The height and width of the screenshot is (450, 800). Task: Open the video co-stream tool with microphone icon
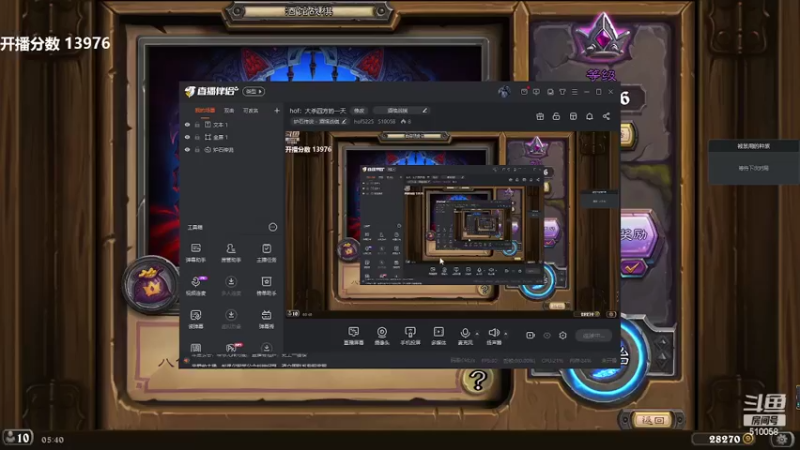point(195,286)
